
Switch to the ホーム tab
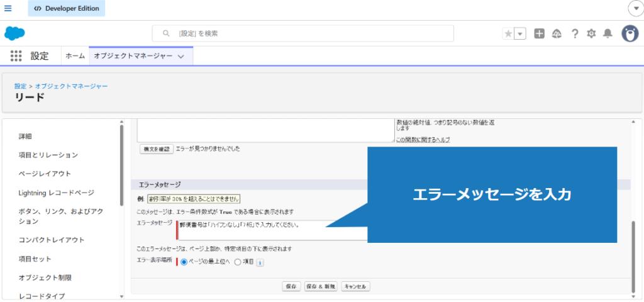click(x=75, y=56)
